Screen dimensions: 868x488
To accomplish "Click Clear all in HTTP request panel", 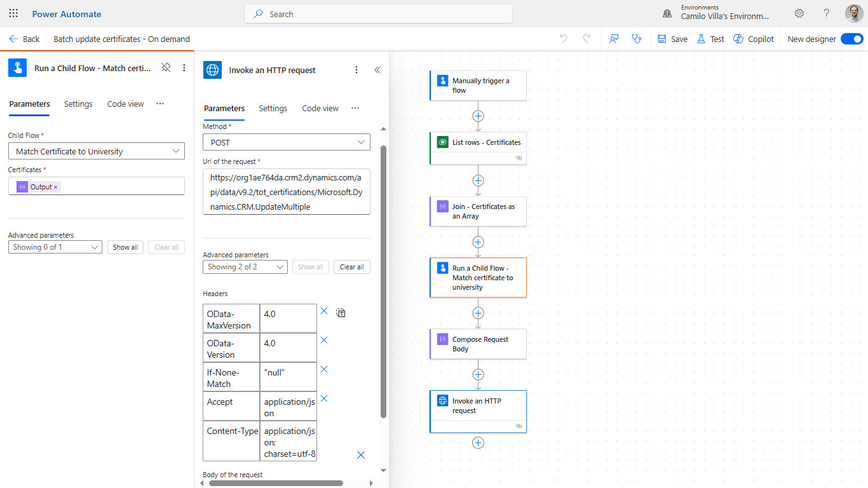I will [x=351, y=267].
